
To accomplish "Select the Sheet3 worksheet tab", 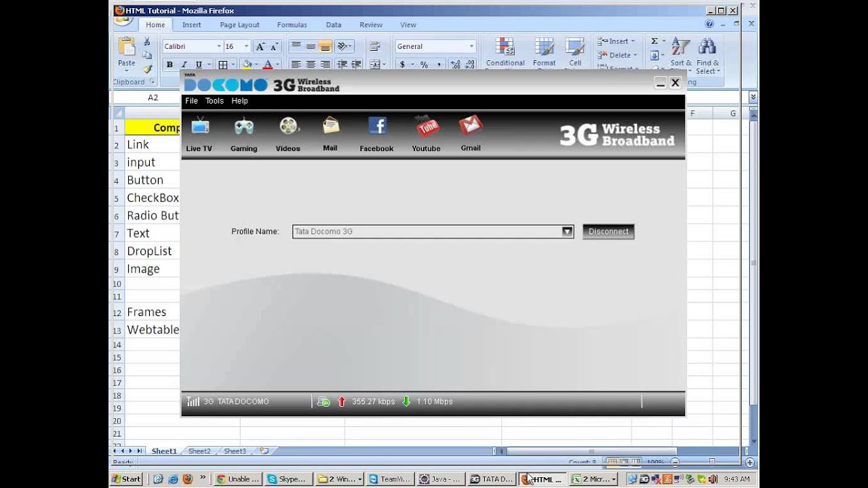I will (x=235, y=451).
